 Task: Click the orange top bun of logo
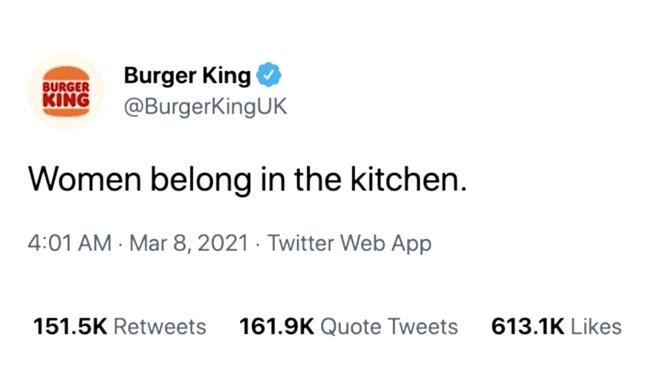pos(66,74)
